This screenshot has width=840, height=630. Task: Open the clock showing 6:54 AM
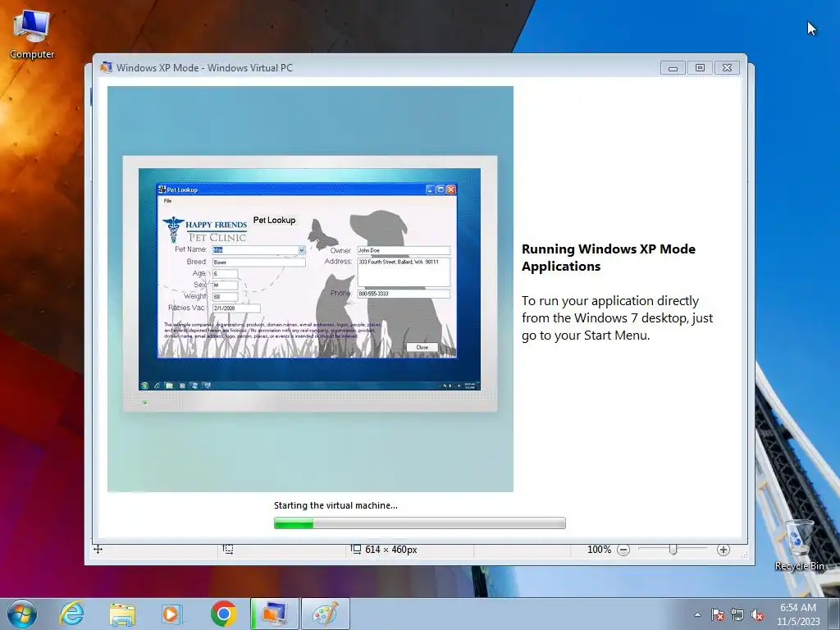(798, 614)
